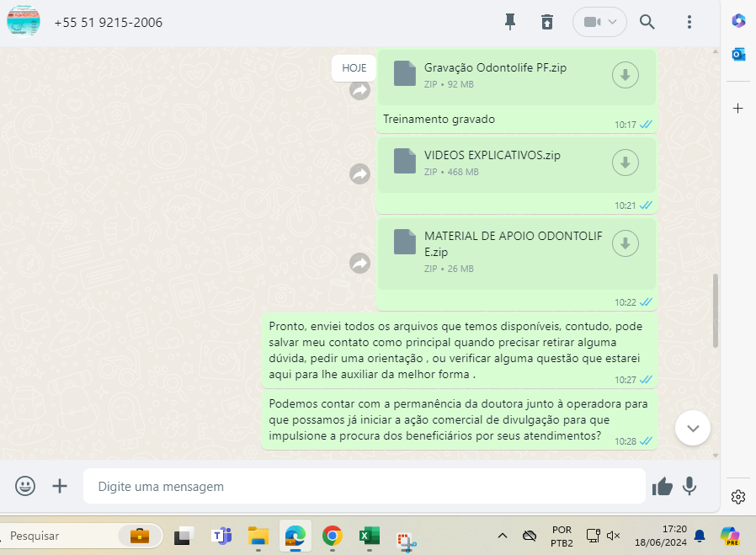The image size is (756, 555).
Task: Record a voice message with microphone
Action: (x=689, y=486)
